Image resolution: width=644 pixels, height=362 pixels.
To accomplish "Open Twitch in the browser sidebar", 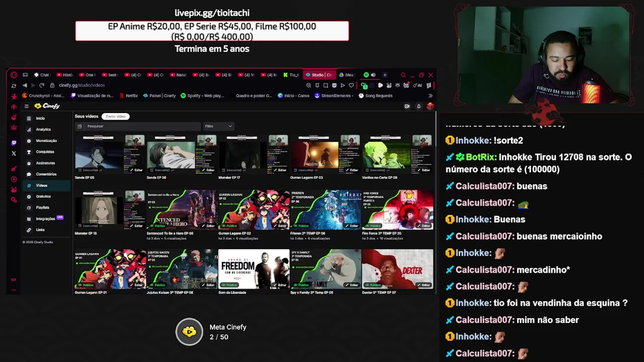I will [x=14, y=143].
